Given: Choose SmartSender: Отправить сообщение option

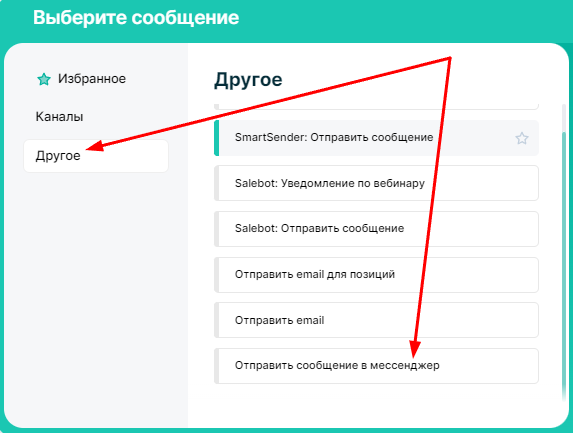Looking at the screenshot, I should (376, 138).
